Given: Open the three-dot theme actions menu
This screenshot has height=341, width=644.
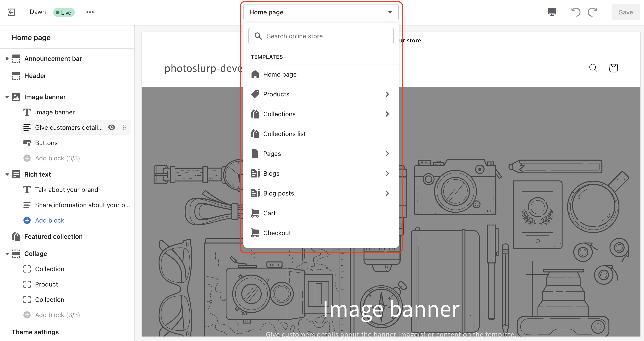Looking at the screenshot, I should point(90,12).
